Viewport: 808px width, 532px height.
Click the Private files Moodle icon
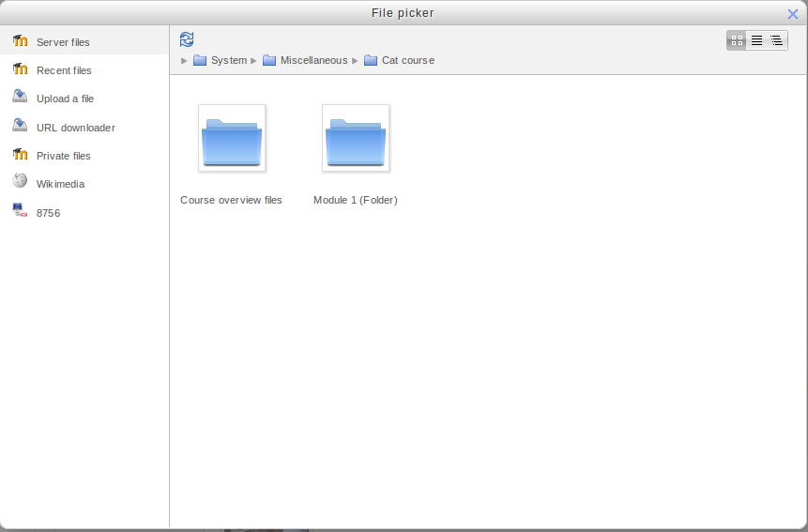pyautogui.click(x=20, y=154)
